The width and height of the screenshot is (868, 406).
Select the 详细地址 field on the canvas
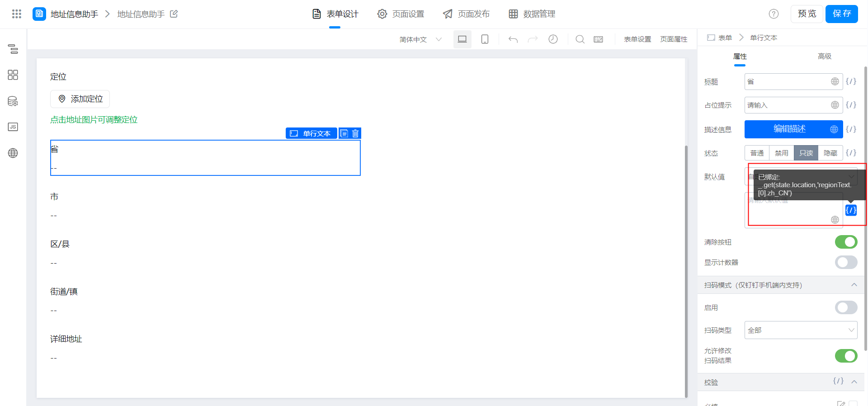(x=205, y=348)
